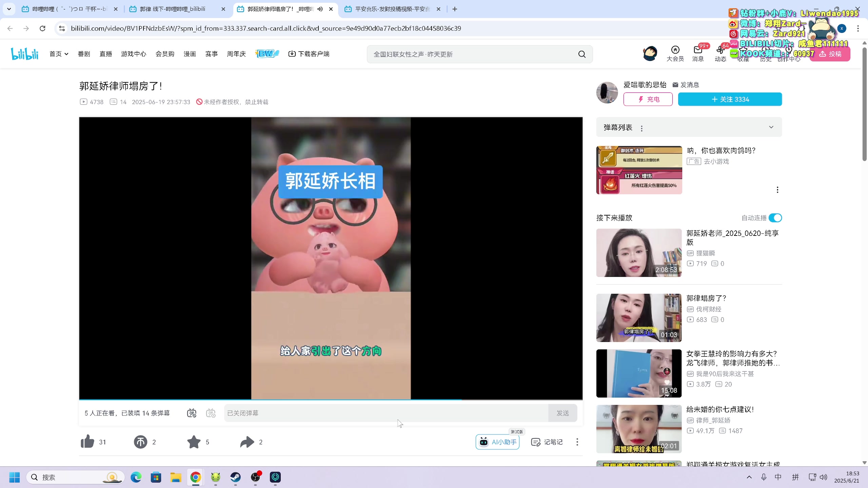Image resolution: width=868 pixels, height=488 pixels.
Task: Switch to 郭律 线下 tab
Action: click(x=177, y=9)
